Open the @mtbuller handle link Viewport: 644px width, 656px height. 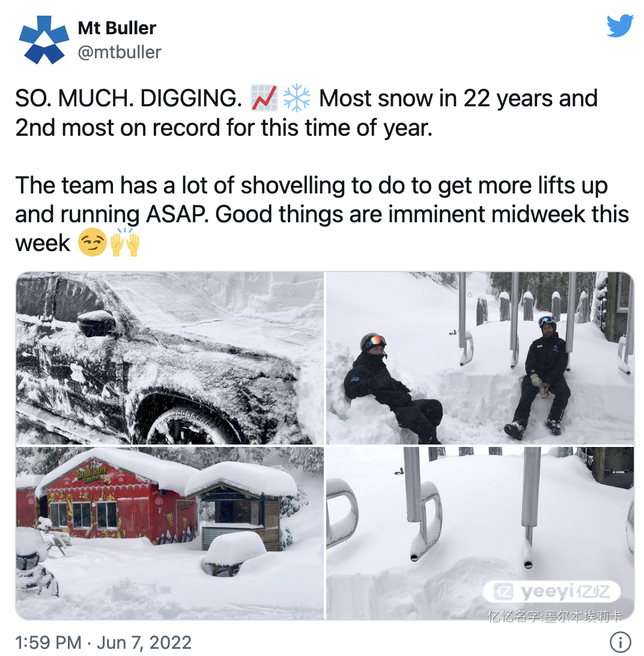(x=120, y=52)
